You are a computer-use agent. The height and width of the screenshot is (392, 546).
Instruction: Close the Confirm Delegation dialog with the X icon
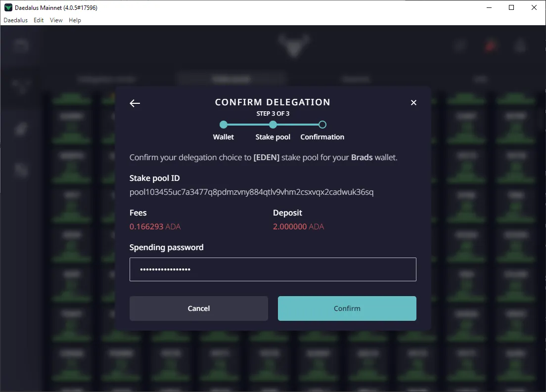coord(413,103)
